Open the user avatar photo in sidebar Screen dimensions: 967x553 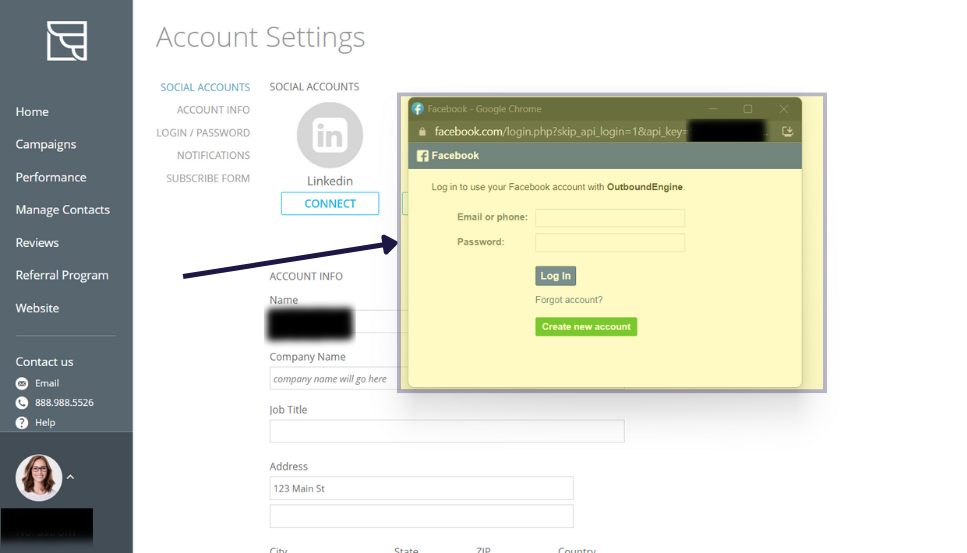click(x=39, y=477)
